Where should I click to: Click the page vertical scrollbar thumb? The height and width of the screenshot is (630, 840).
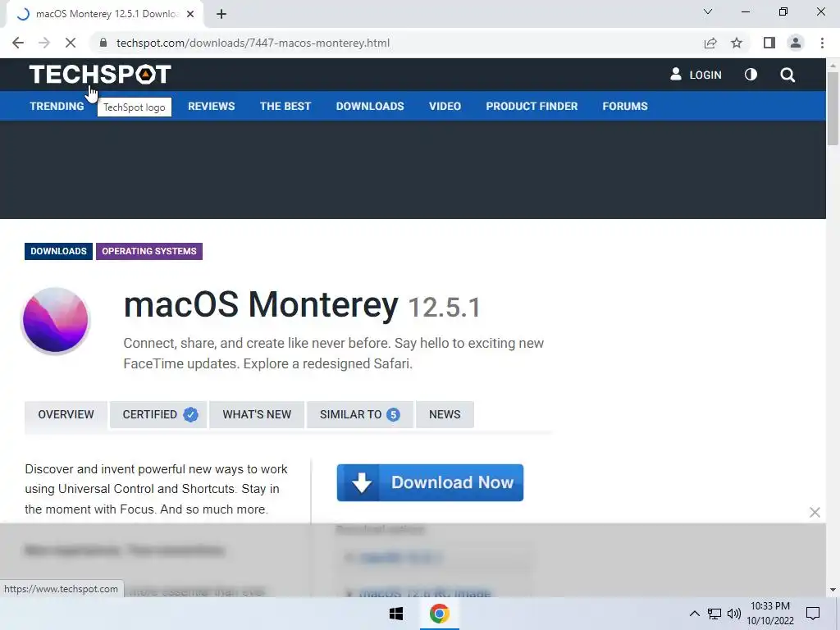click(x=833, y=107)
